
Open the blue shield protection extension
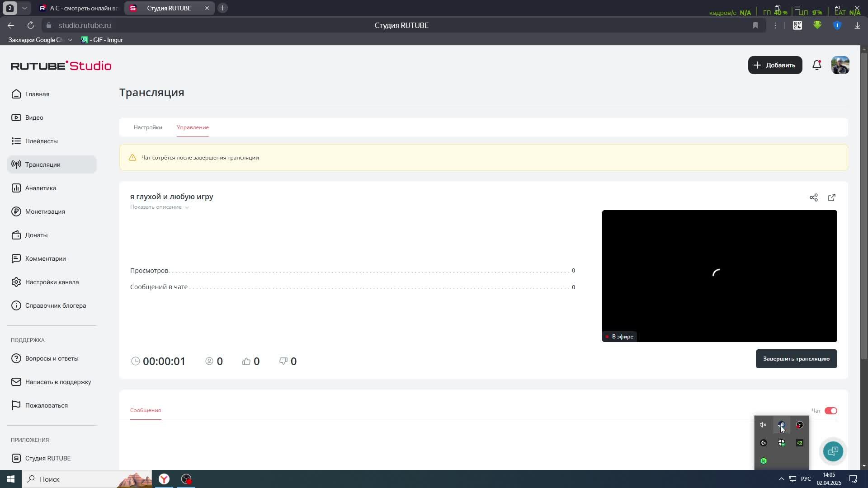click(837, 25)
